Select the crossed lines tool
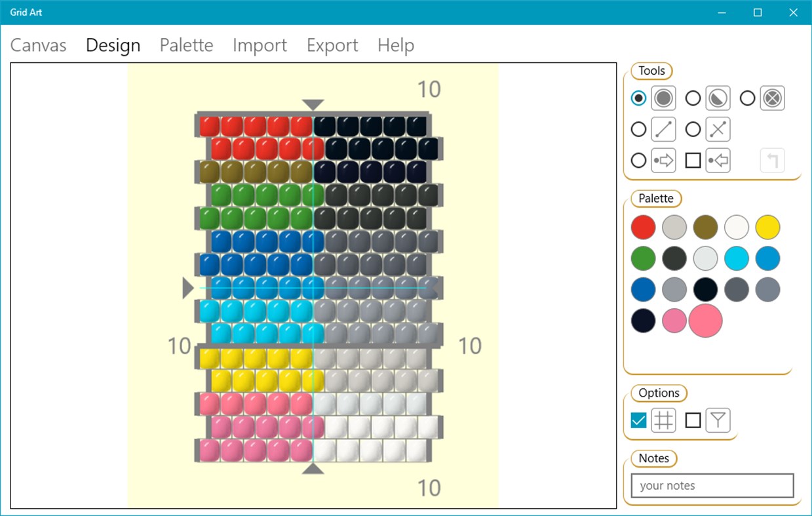The width and height of the screenshot is (812, 516). coord(717,129)
